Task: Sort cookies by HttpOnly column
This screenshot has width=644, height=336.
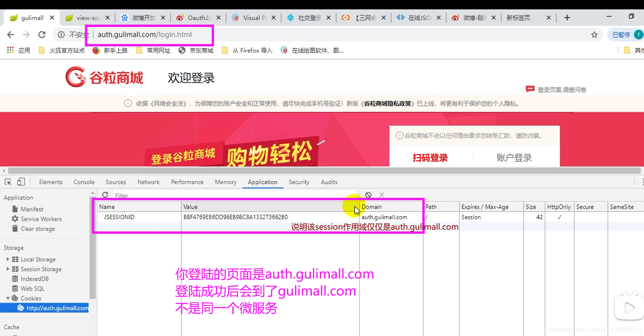Action: pos(559,207)
